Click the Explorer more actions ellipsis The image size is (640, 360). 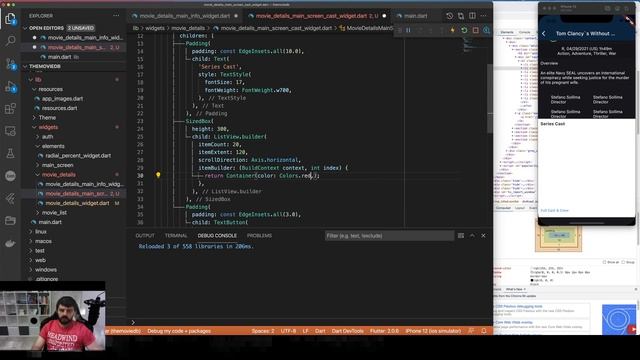(x=116, y=16)
